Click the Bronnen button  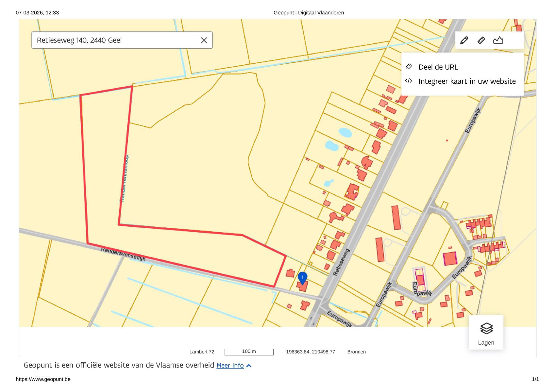(x=356, y=352)
